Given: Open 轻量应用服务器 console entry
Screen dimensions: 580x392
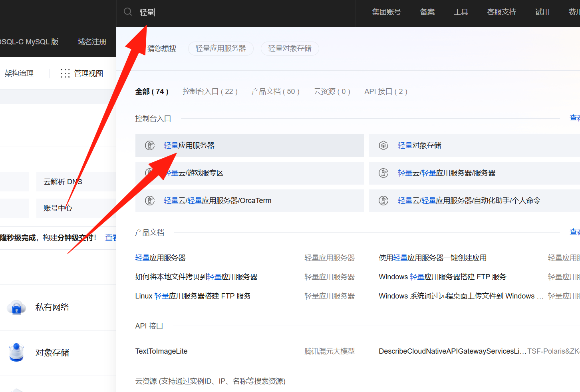Looking at the screenshot, I should pos(250,145).
